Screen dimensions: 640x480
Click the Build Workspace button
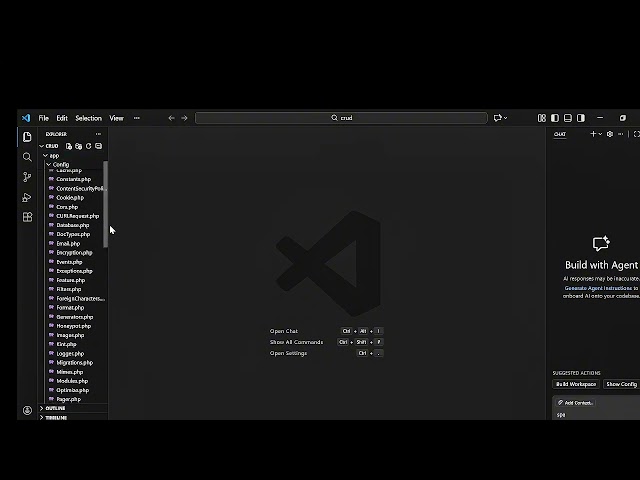point(576,384)
